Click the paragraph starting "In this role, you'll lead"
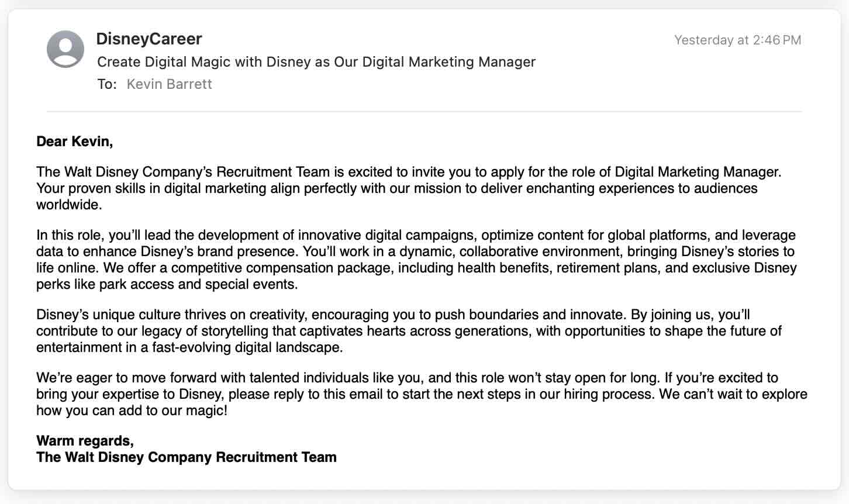Viewport: 849px width, 504px height. tap(416, 260)
